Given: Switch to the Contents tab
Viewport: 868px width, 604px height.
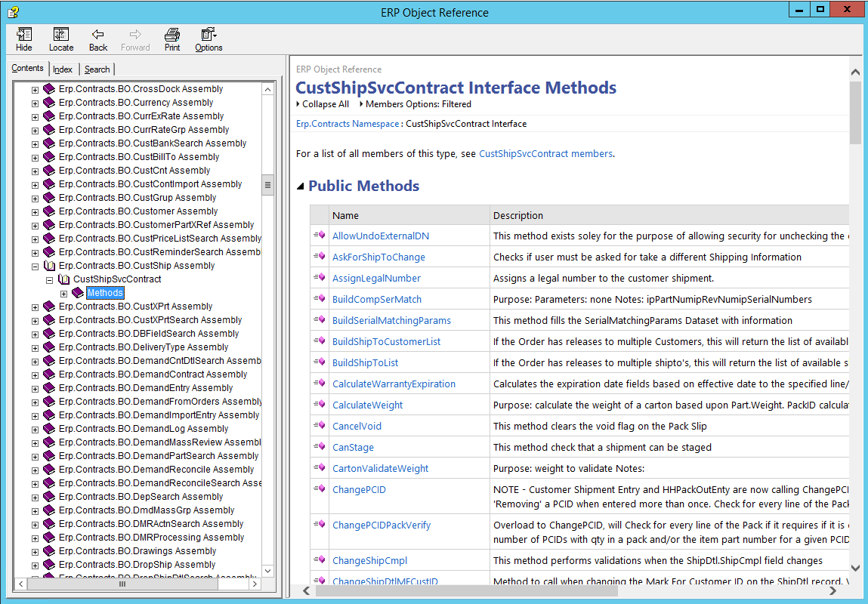Looking at the screenshot, I should (27, 68).
